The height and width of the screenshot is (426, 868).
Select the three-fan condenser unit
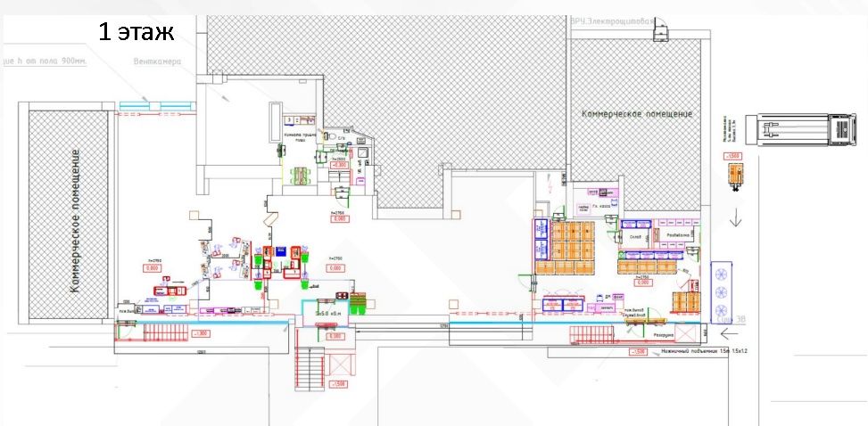[722, 288]
